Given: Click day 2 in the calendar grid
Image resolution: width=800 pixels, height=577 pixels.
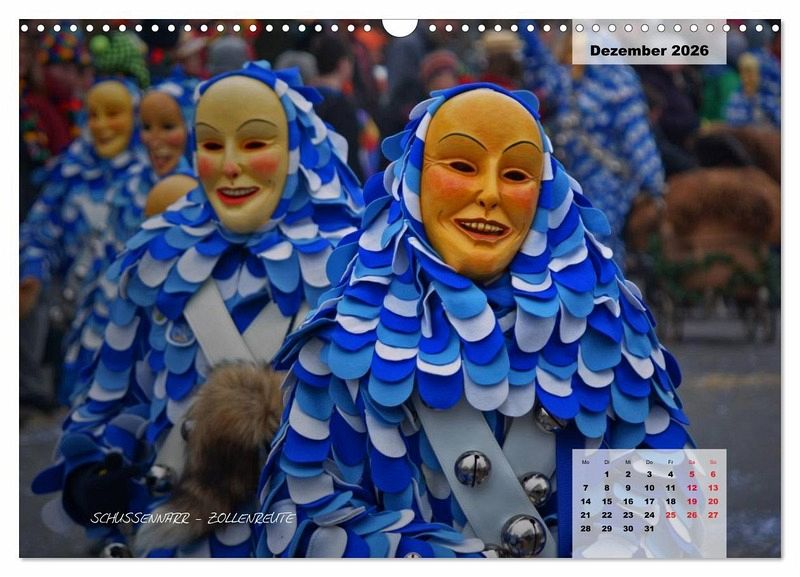Looking at the screenshot, I should [628, 474].
